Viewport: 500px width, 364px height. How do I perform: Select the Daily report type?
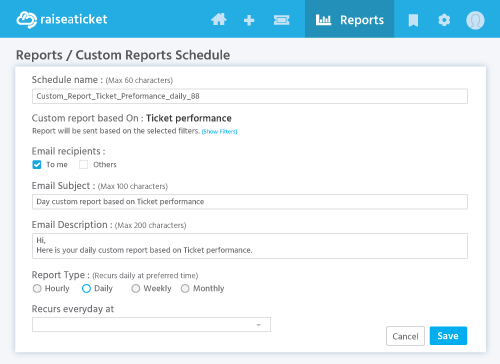(x=86, y=288)
